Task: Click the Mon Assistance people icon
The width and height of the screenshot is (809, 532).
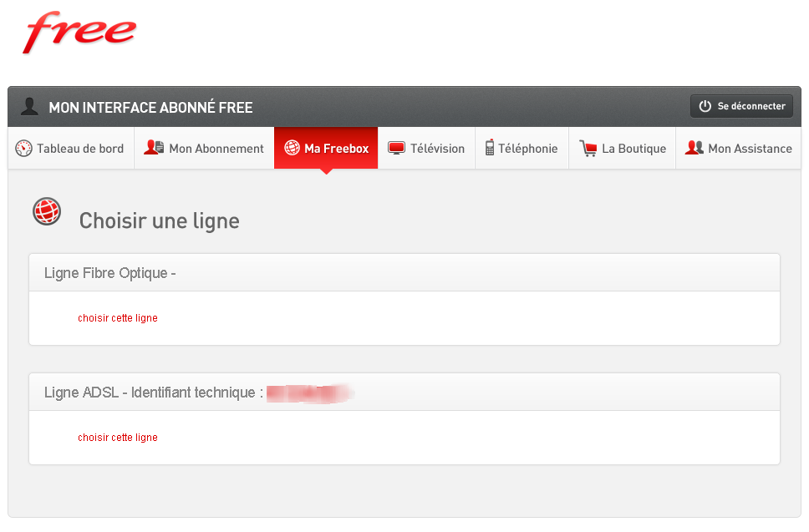Action: 694,148
